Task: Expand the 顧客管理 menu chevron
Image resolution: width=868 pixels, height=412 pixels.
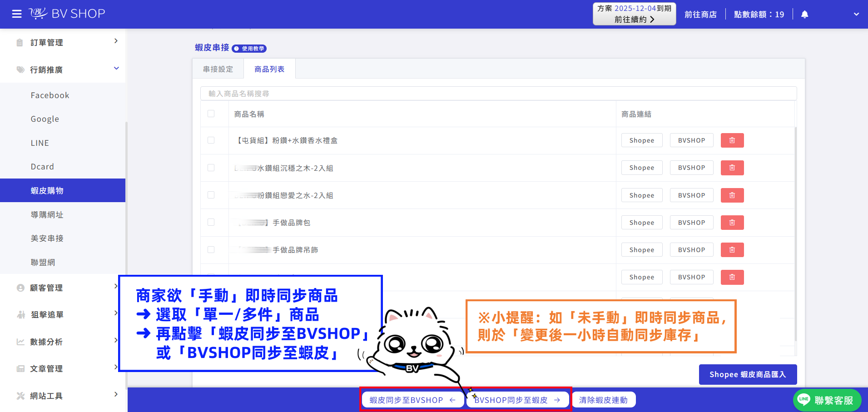Action: coord(116,286)
